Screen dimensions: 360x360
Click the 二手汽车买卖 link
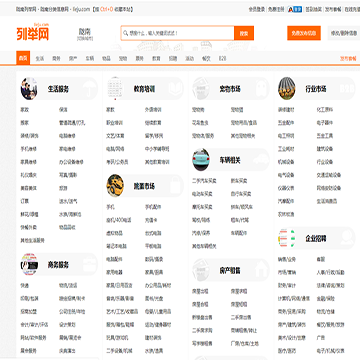tap(204, 181)
